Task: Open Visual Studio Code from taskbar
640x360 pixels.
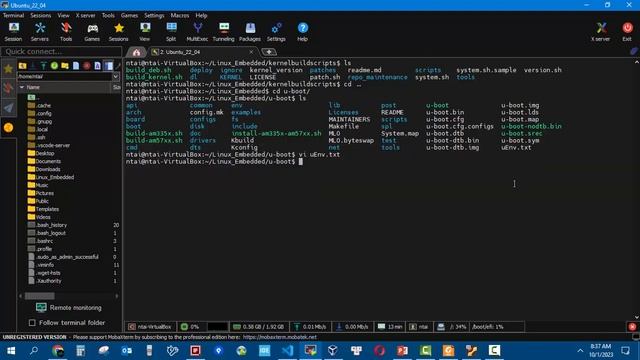Action: coord(287,351)
